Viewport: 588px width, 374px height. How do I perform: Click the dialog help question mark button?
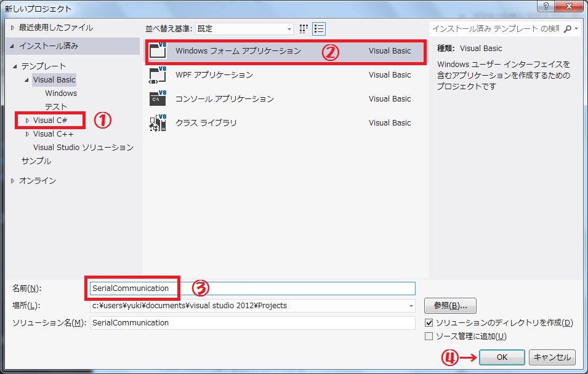pyautogui.click(x=544, y=8)
